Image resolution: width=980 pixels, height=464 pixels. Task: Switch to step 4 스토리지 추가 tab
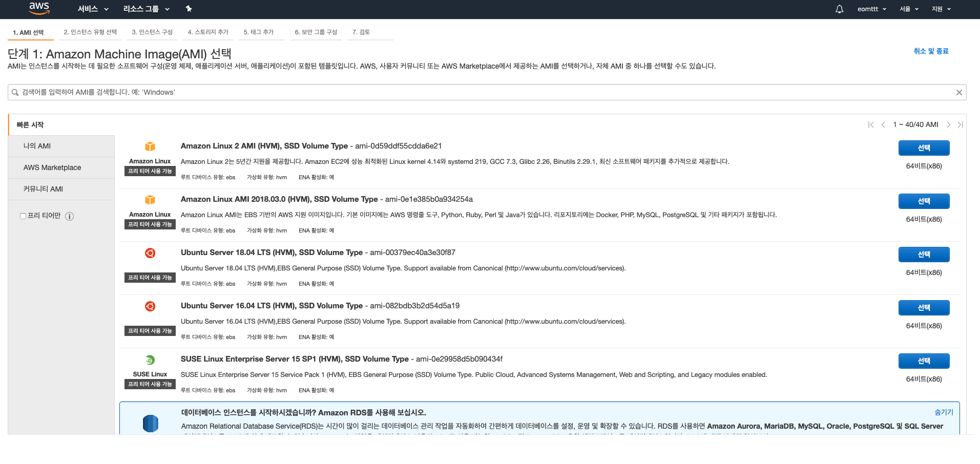[x=208, y=32]
